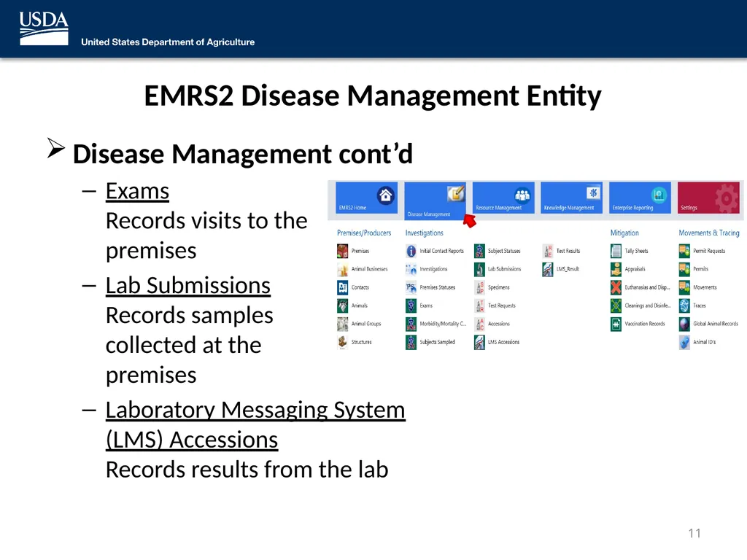Click the underlined Lab Submissions bullet heading
Image resolution: width=747 pixels, height=560 pixels.
[188, 286]
